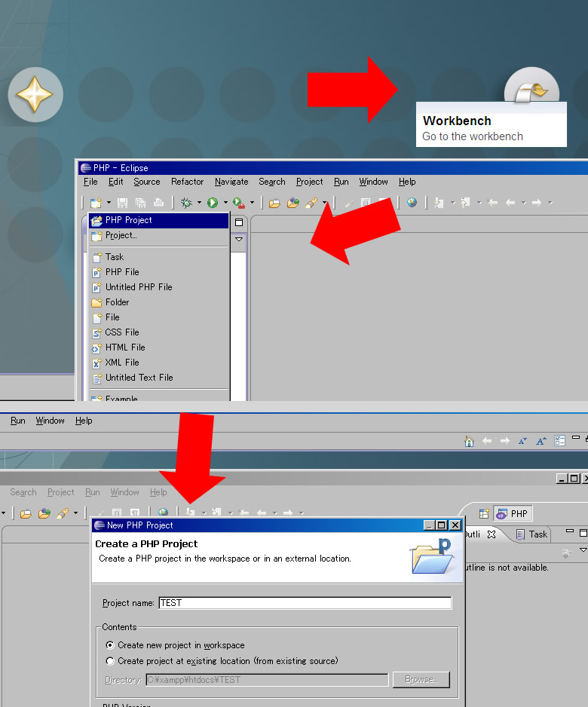
Task: Click the New wizard icon in PHP - Eclipse toolbar
Action: [x=96, y=203]
